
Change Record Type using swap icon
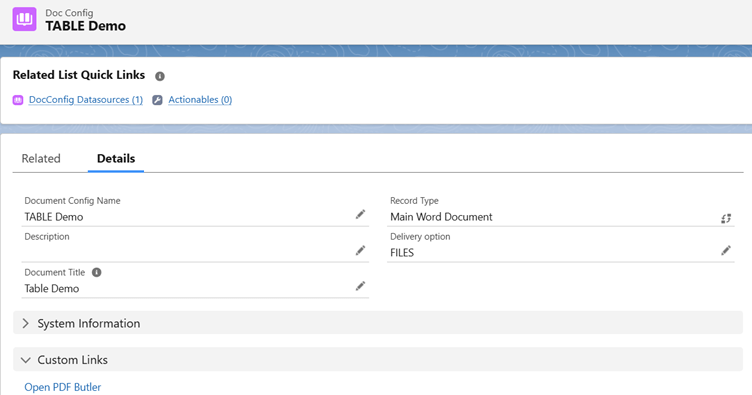click(x=726, y=218)
